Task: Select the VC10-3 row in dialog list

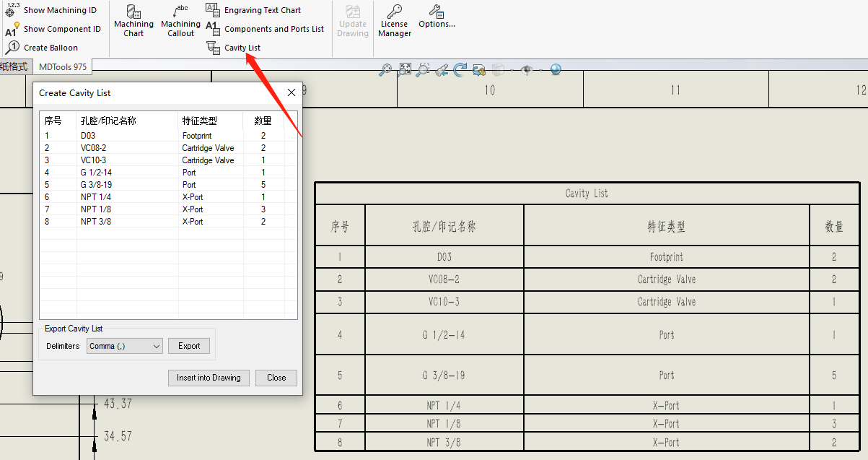Action: (167, 160)
